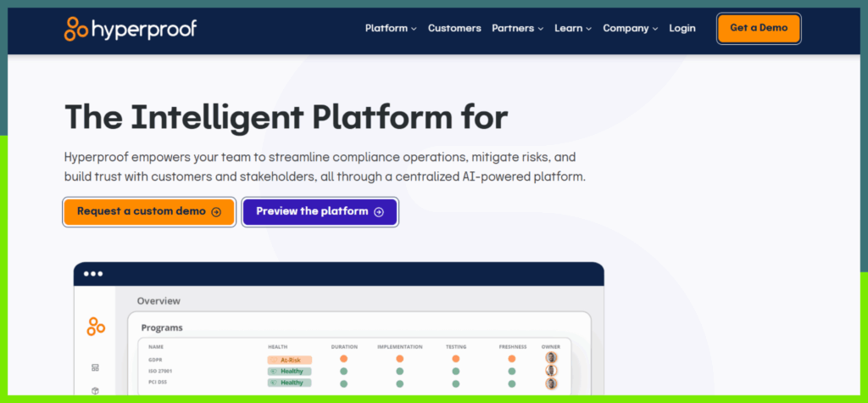Screen dimensions: 868x403
Task: Click the cube icon in dashboard sidebar
Action: (x=96, y=390)
